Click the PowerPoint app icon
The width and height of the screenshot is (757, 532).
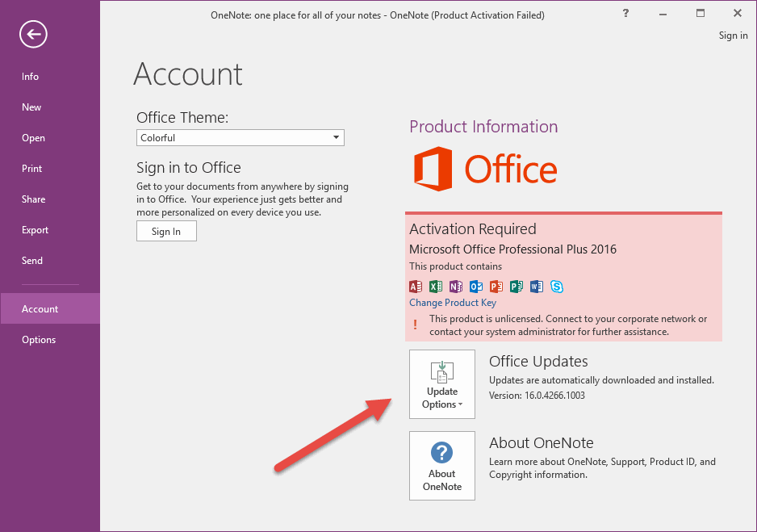click(x=496, y=287)
